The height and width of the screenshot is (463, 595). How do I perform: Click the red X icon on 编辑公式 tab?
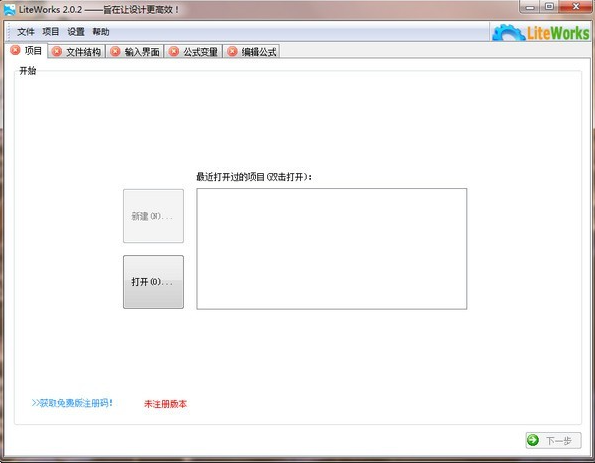click(x=233, y=51)
